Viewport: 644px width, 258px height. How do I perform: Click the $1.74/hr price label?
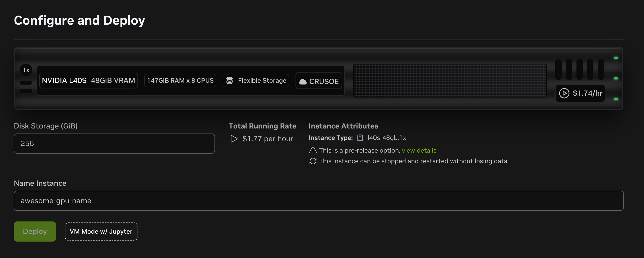(x=587, y=93)
